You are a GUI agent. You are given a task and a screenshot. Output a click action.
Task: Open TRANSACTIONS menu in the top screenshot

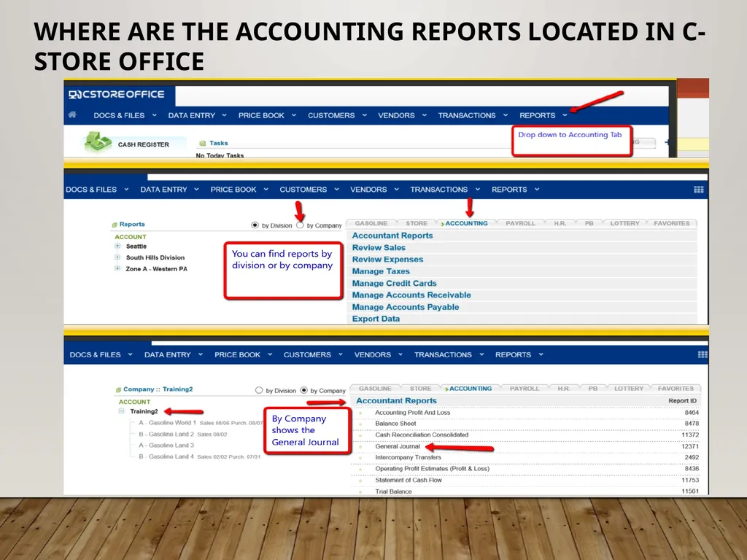coord(467,115)
